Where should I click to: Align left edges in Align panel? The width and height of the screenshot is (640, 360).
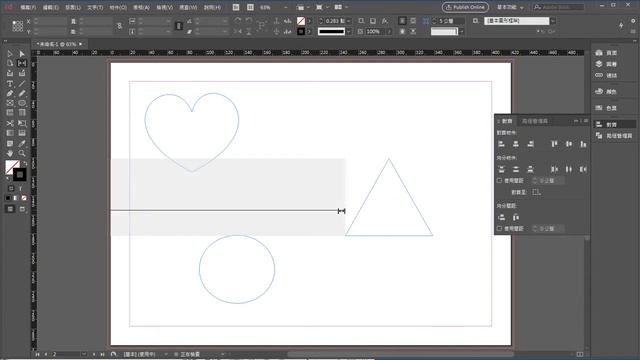[502, 144]
